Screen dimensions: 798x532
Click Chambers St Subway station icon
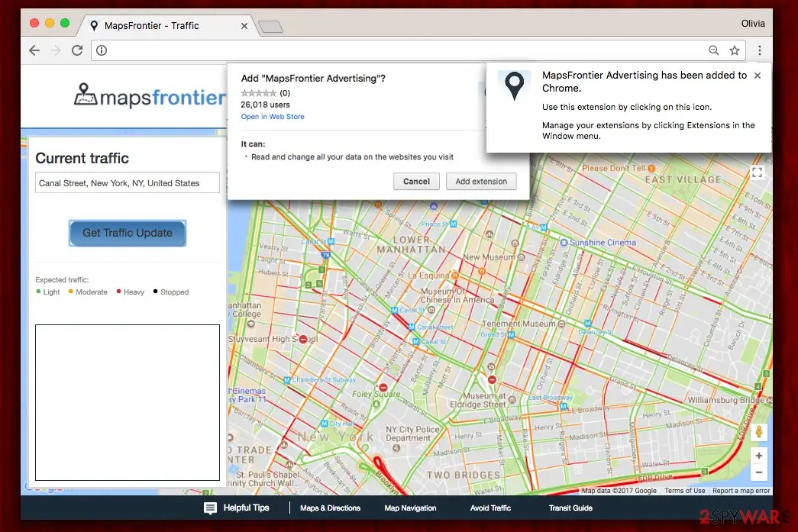tap(287, 380)
